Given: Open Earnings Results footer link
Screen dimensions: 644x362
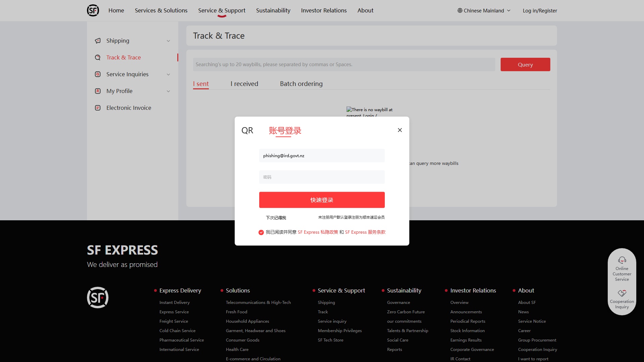Looking at the screenshot, I should [x=466, y=340].
